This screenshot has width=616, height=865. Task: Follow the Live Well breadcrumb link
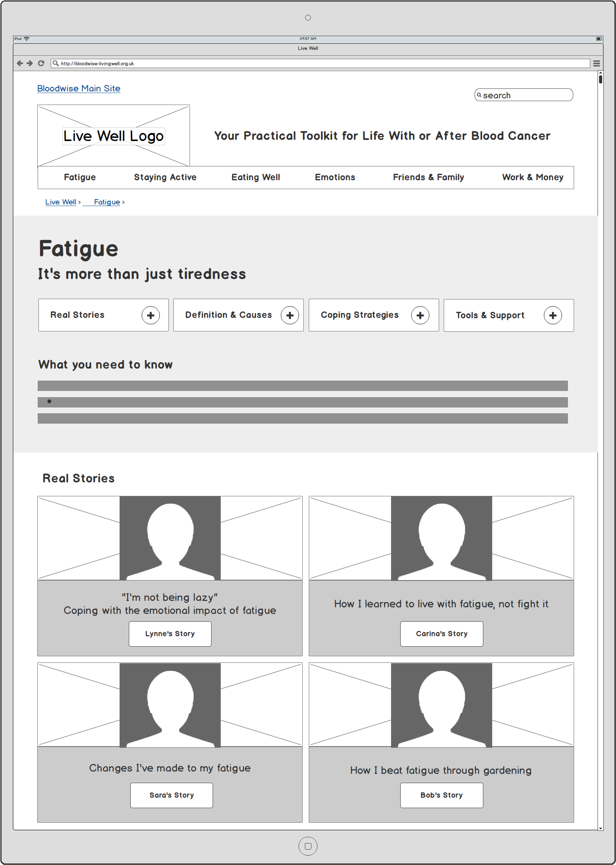click(x=61, y=202)
